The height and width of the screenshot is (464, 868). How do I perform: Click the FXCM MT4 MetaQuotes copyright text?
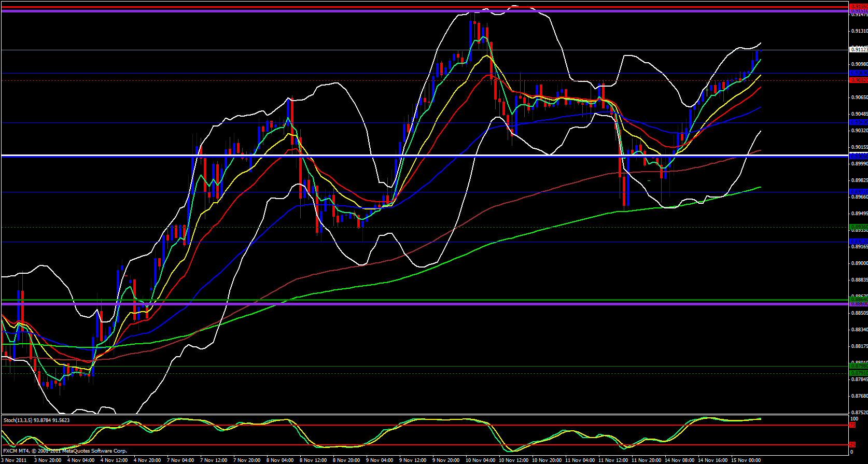click(x=65, y=451)
